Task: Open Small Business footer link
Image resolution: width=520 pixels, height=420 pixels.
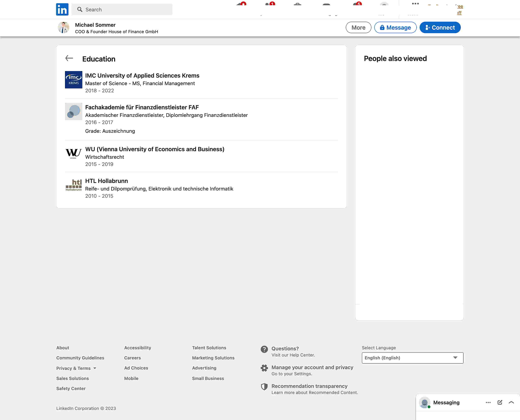Action: coord(208,378)
